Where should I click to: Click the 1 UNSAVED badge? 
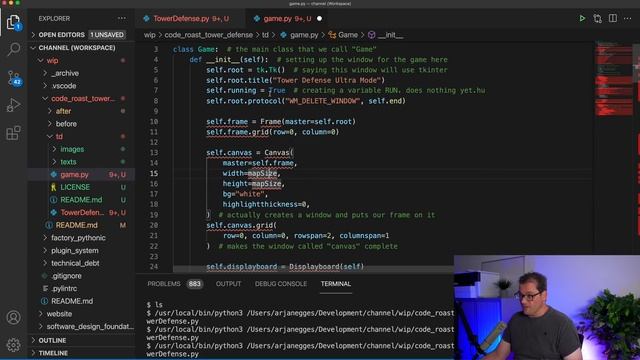pos(107,35)
